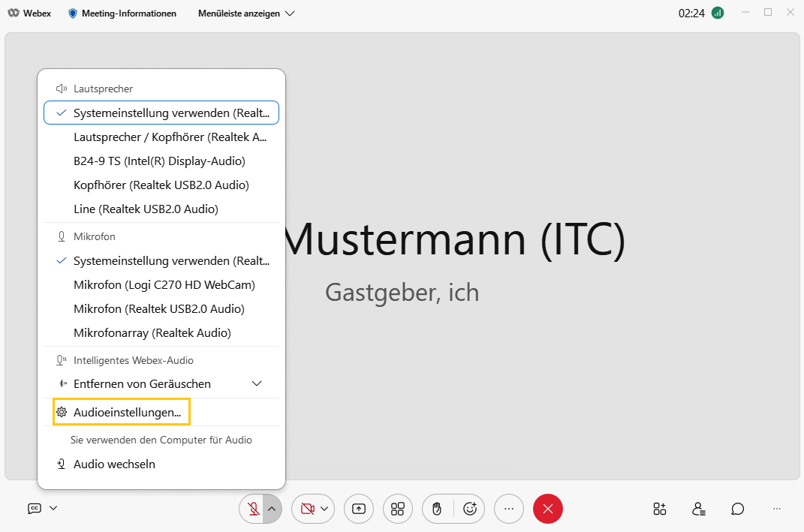The image size is (804, 532).
Task: Select Mikrofon (Logi C270 HD WebCam)
Action: coord(164,285)
